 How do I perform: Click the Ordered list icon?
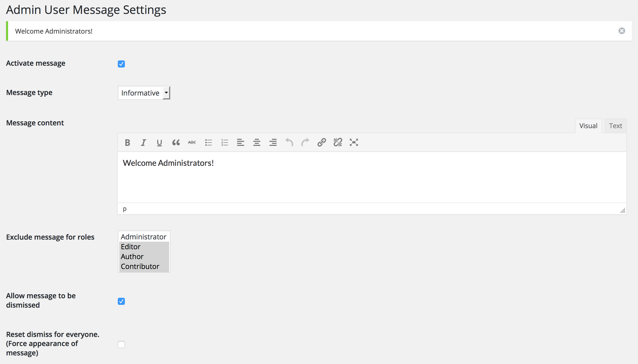point(225,142)
